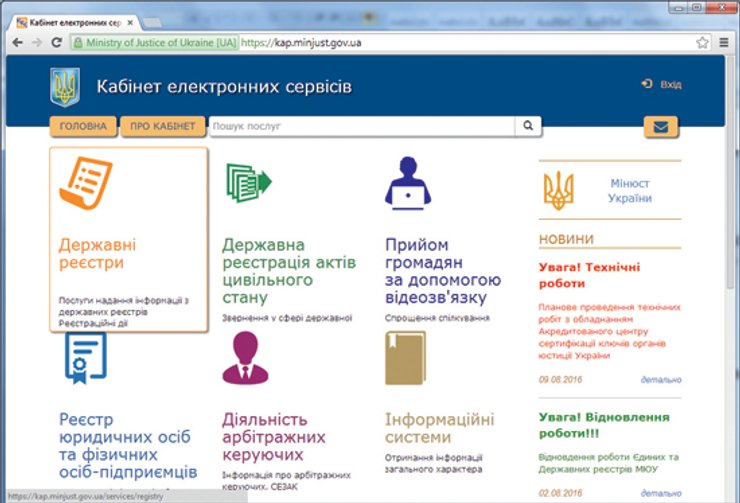This screenshot has height=503, width=740.
Task: Click the green documents icon for civil acts registration
Action: pos(248,183)
